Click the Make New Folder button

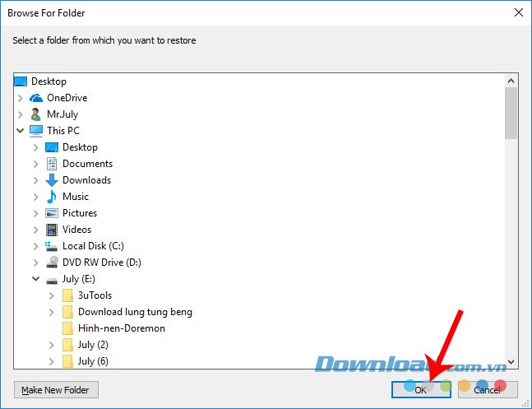coord(56,389)
